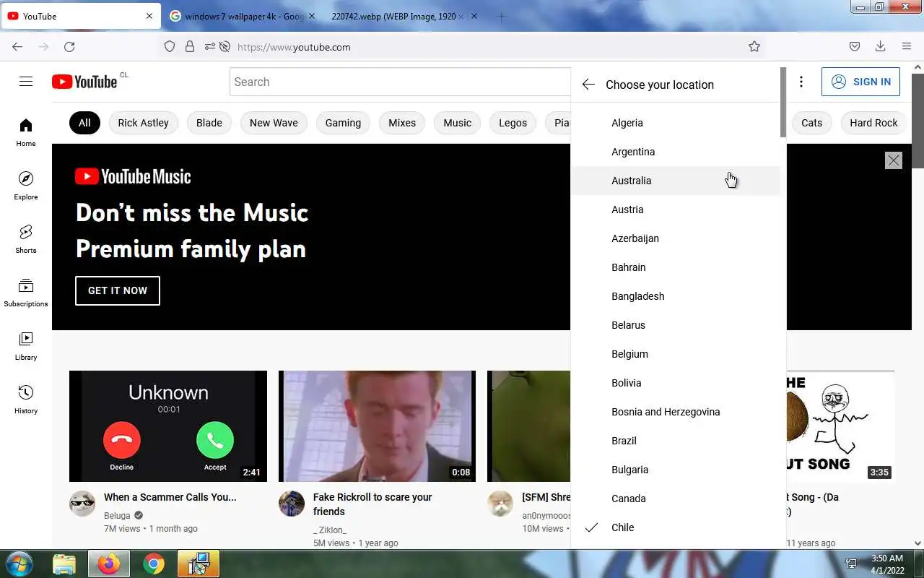The image size is (924, 578).
Task: Click the location list scrollbar
Action: (783, 103)
